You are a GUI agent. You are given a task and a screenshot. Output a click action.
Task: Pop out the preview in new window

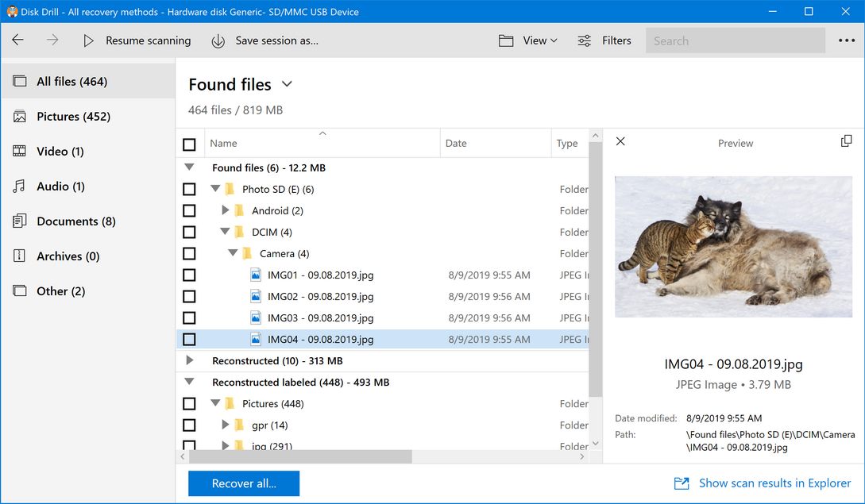[846, 141]
